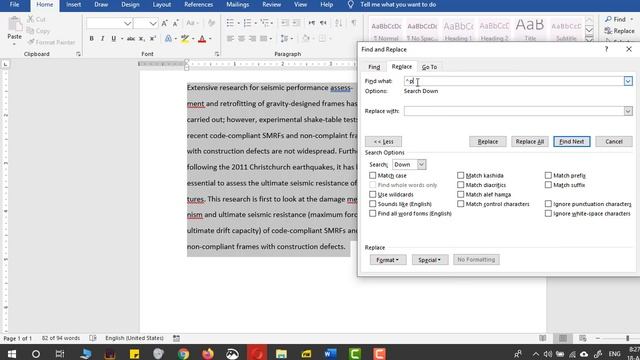The width and height of the screenshot is (640, 360).
Task: Open line spacing options
Action: point(284,39)
